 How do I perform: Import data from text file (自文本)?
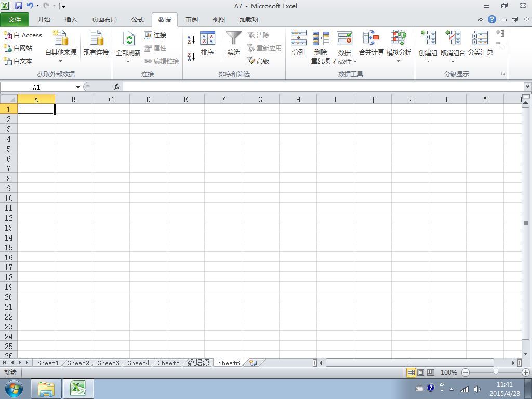pyautogui.click(x=18, y=61)
